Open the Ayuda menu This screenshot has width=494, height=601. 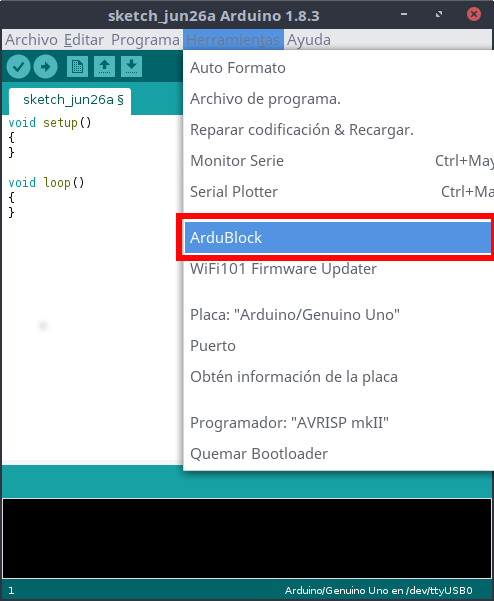309,40
